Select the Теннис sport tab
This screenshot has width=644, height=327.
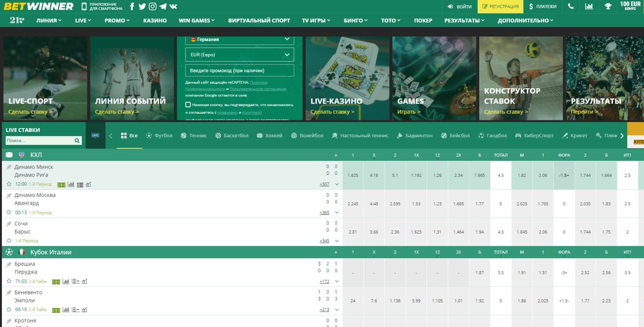194,135
